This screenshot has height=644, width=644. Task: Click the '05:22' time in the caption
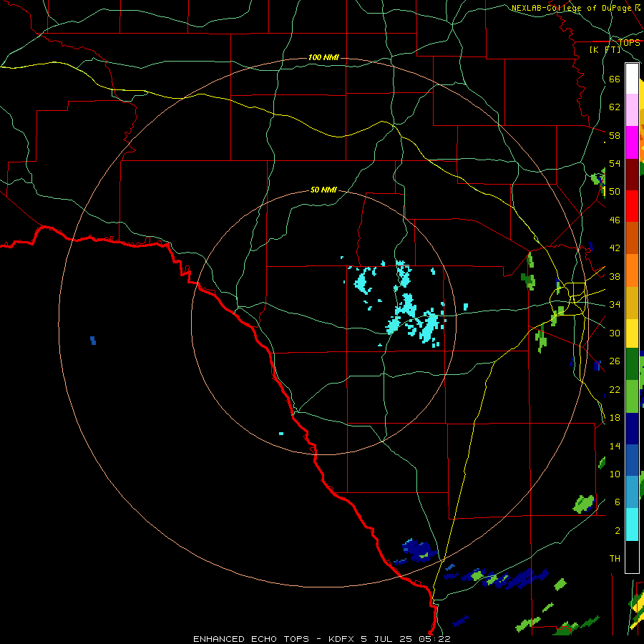pyautogui.click(x=434, y=639)
